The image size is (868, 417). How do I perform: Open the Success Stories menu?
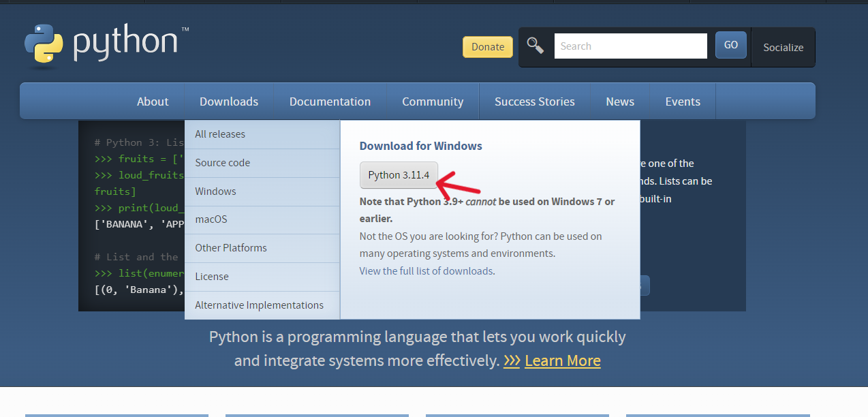[535, 102]
